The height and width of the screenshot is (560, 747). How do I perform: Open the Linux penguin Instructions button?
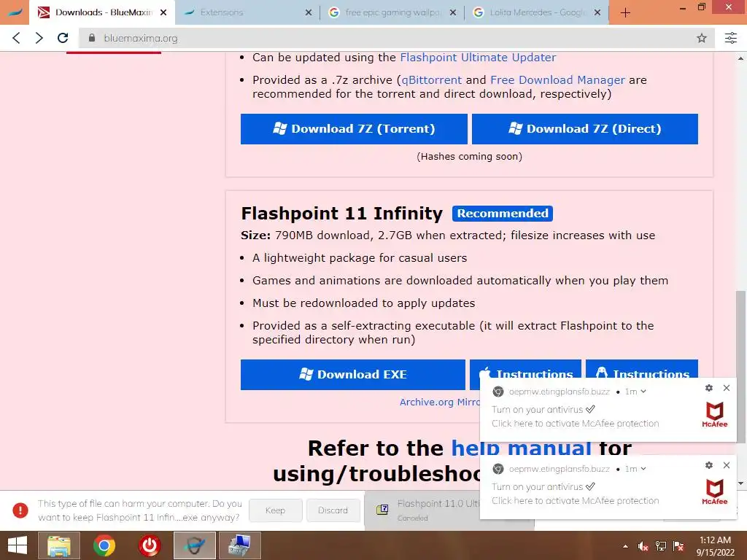(642, 368)
